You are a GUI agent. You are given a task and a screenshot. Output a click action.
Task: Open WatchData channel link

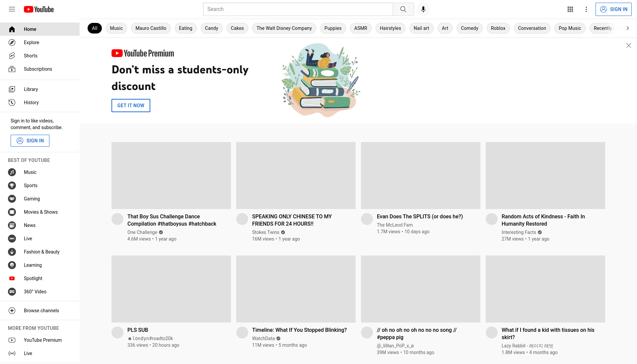click(x=263, y=338)
